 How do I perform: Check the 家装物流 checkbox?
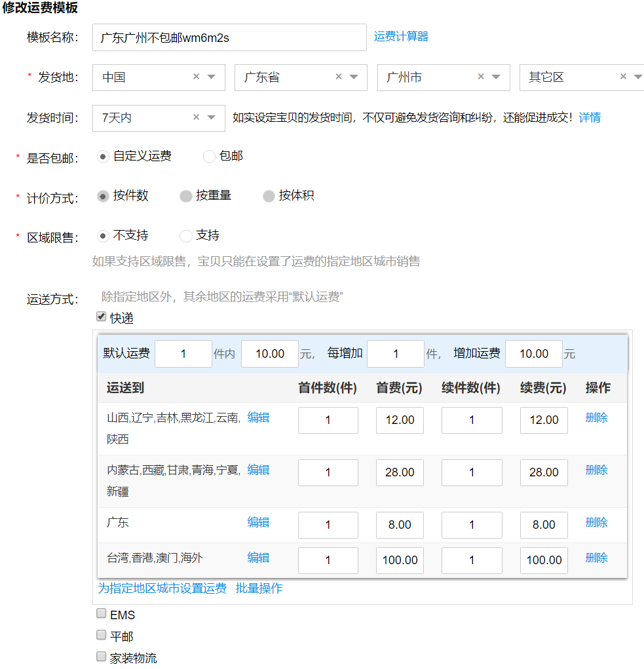point(101,657)
